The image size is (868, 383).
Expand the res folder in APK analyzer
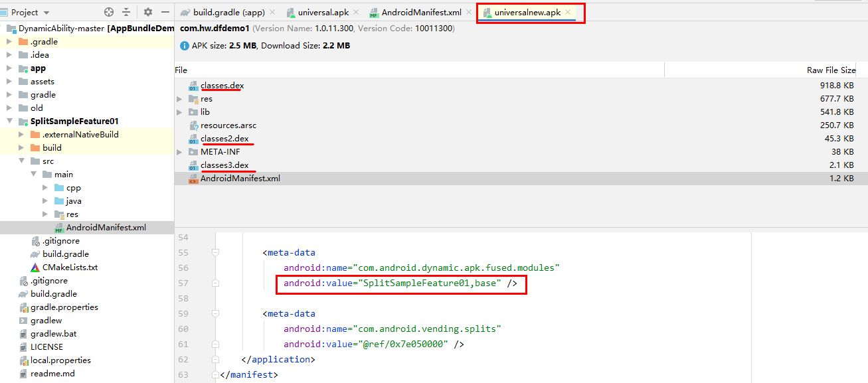click(180, 99)
